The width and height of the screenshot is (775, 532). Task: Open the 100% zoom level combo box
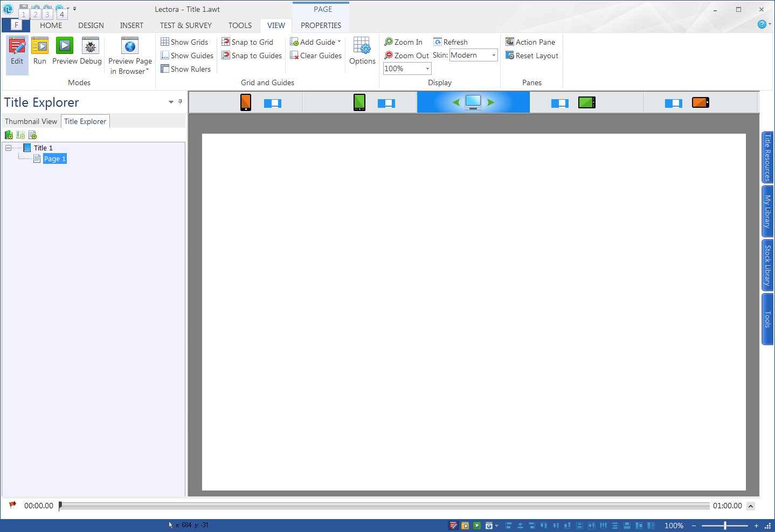(x=407, y=68)
